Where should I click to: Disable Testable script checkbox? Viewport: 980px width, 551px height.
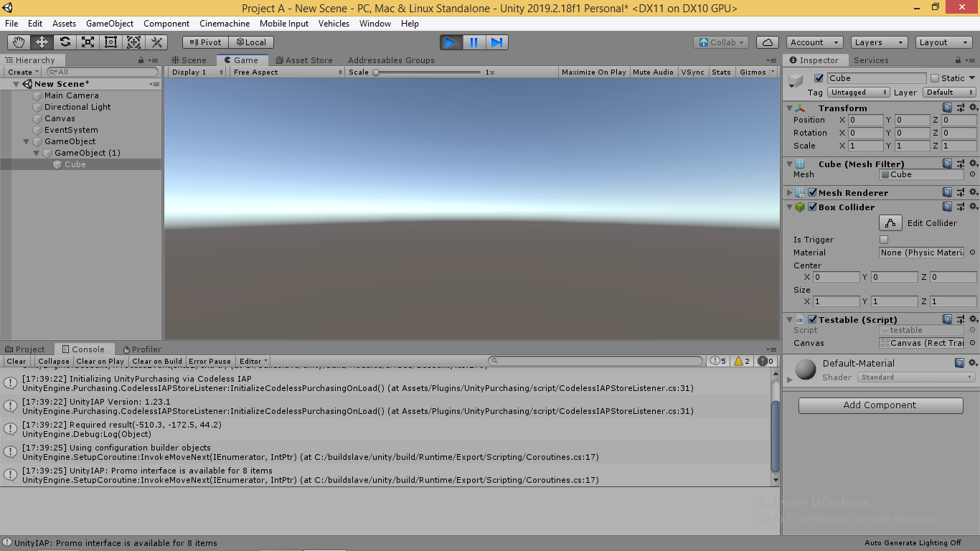pyautogui.click(x=813, y=319)
